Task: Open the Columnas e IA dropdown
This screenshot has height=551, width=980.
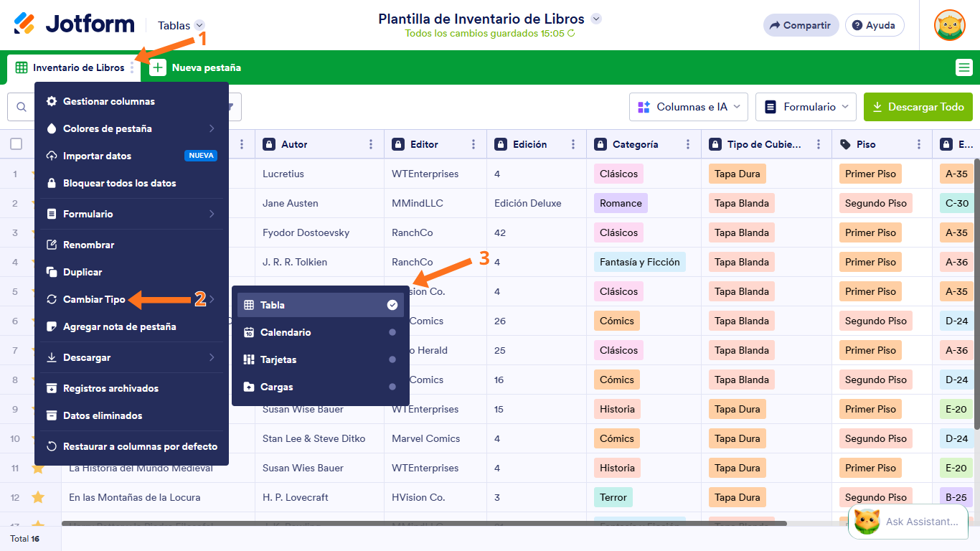Action: (x=689, y=107)
